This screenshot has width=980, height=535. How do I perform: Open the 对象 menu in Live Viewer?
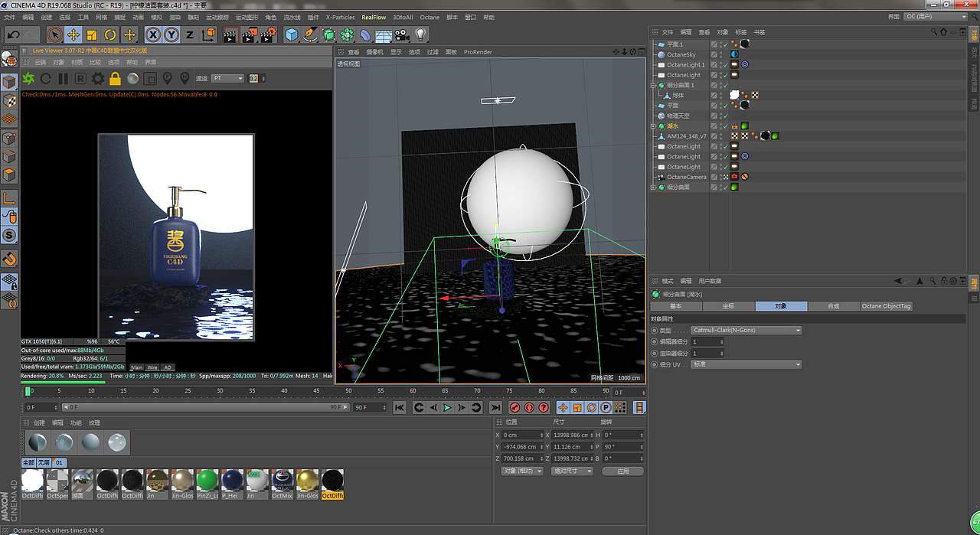(58, 62)
